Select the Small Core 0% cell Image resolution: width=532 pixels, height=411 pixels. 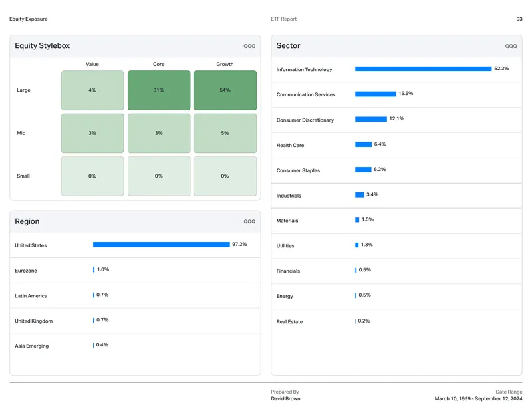pyautogui.click(x=159, y=176)
